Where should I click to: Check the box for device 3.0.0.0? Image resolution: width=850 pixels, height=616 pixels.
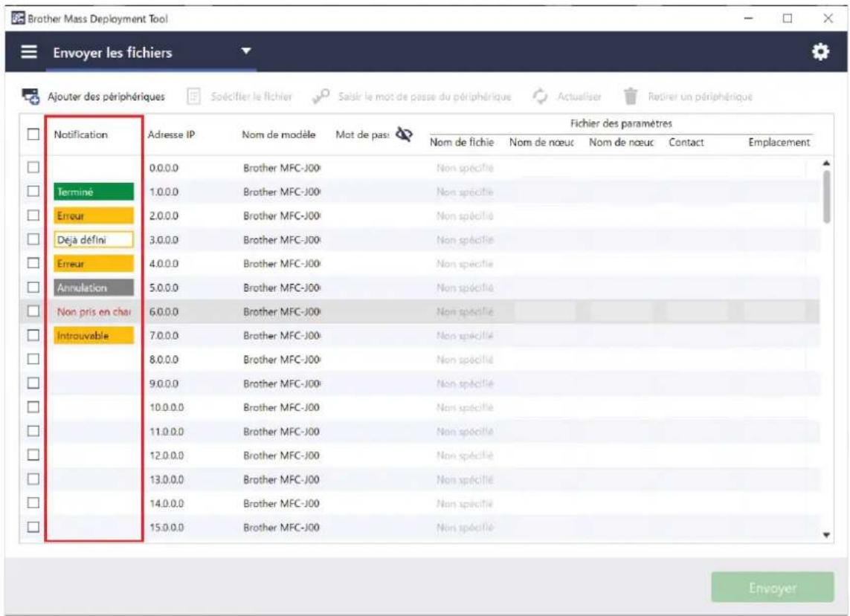(x=33, y=239)
